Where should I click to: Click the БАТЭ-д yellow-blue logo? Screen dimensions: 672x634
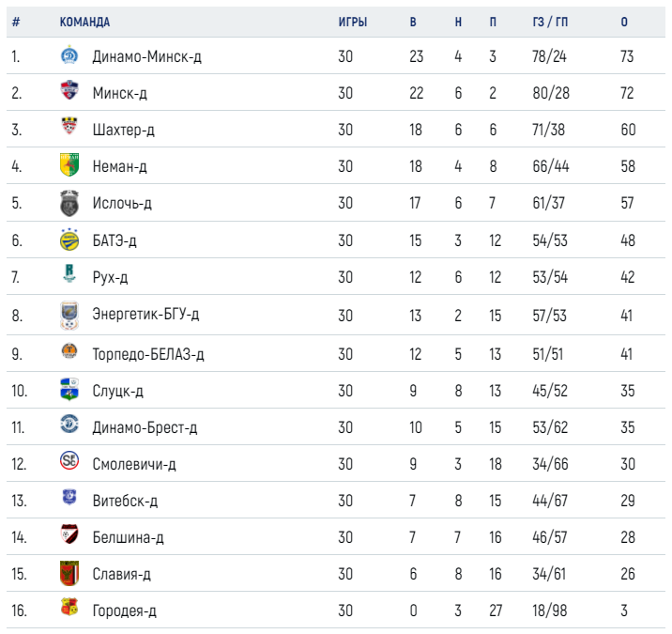coord(69,240)
